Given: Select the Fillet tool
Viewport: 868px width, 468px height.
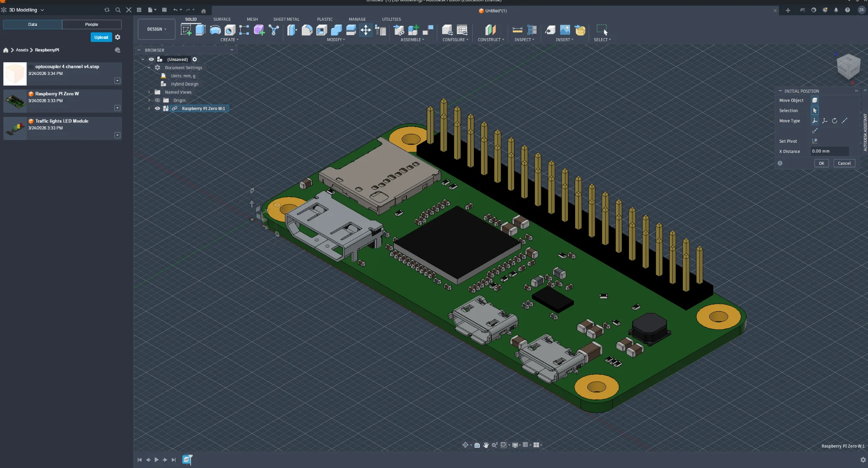Looking at the screenshot, I should coord(307,30).
